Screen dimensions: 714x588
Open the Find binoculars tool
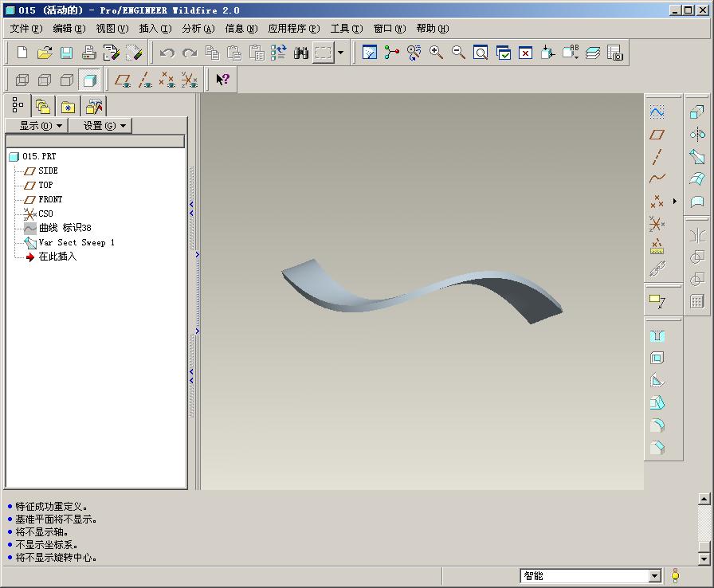coord(301,53)
